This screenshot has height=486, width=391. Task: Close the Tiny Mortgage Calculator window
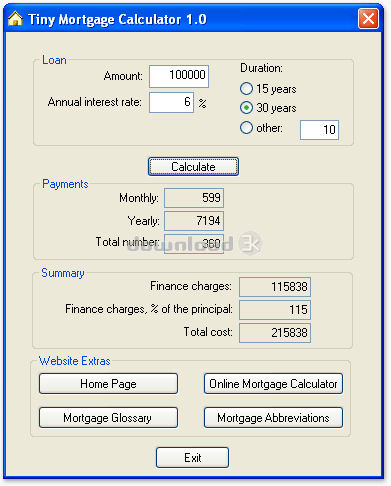click(368, 19)
